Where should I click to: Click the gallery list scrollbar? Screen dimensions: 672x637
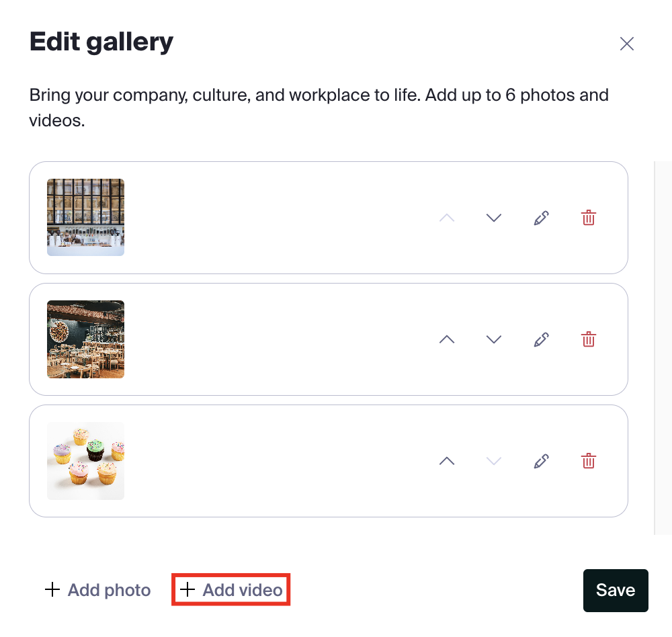[x=663, y=348]
